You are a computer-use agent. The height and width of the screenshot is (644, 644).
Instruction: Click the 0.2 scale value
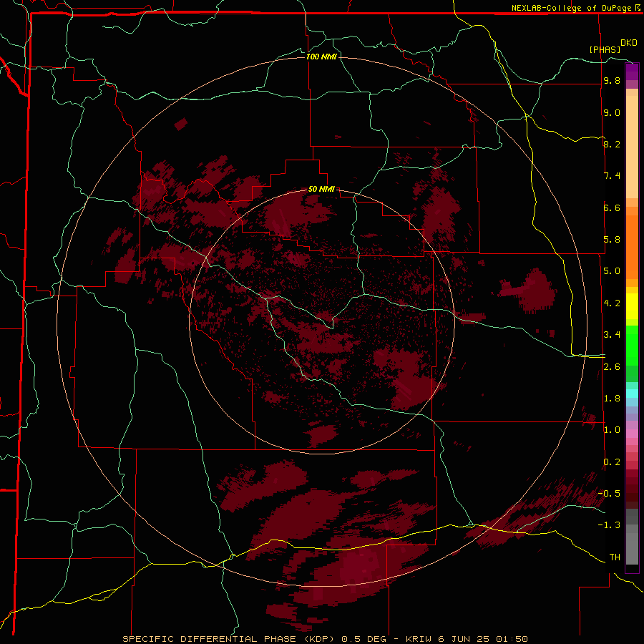pyautogui.click(x=612, y=462)
